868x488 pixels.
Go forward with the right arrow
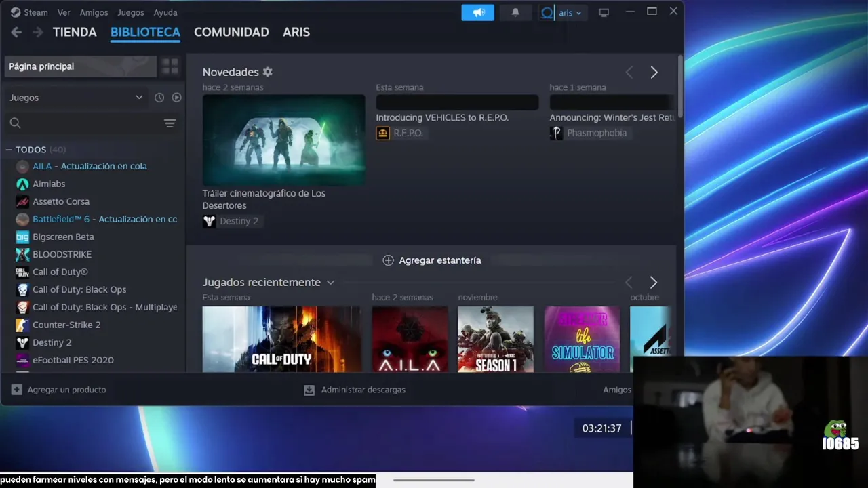pos(38,32)
